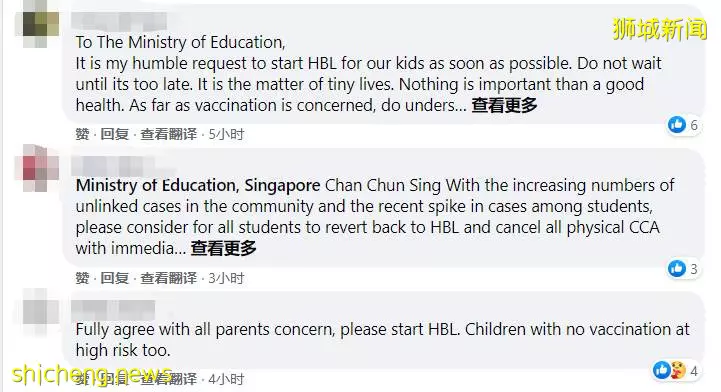Click the 5小时 timestamp on first comment
The width and height of the screenshot is (721, 392).
pyautogui.click(x=226, y=134)
